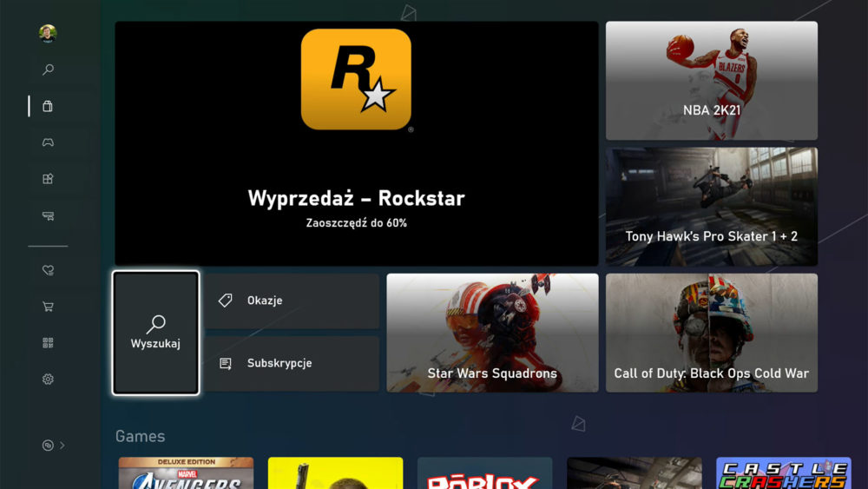
Task: Expand the sidebar with the chevron arrow
Action: click(62, 446)
